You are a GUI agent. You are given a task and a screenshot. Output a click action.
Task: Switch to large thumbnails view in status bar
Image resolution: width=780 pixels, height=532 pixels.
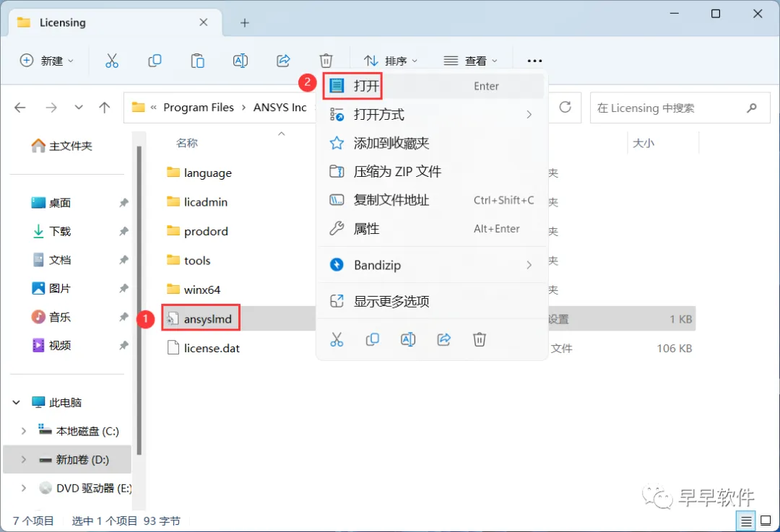[x=766, y=521]
